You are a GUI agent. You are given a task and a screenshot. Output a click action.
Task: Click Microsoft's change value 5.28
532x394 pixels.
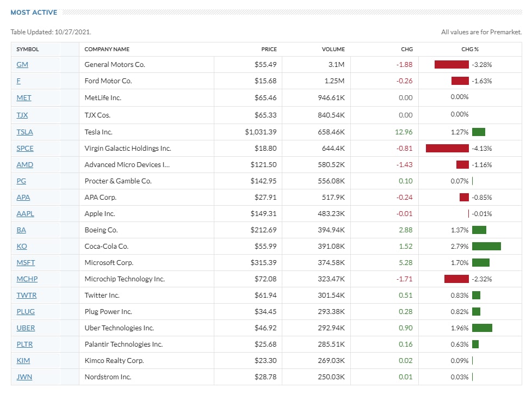406,262
